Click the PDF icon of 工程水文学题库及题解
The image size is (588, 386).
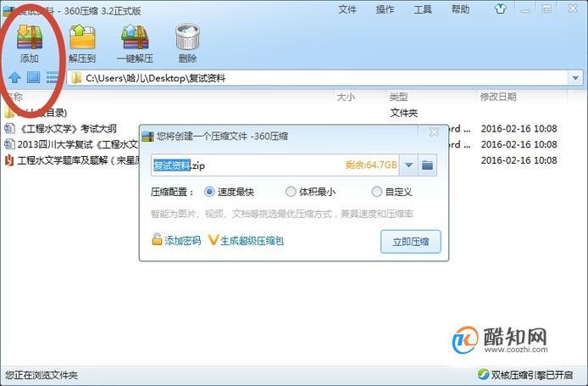[x=9, y=160]
